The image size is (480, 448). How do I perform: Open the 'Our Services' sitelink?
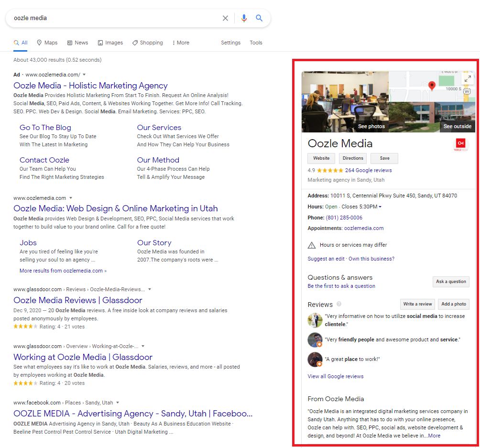(159, 128)
